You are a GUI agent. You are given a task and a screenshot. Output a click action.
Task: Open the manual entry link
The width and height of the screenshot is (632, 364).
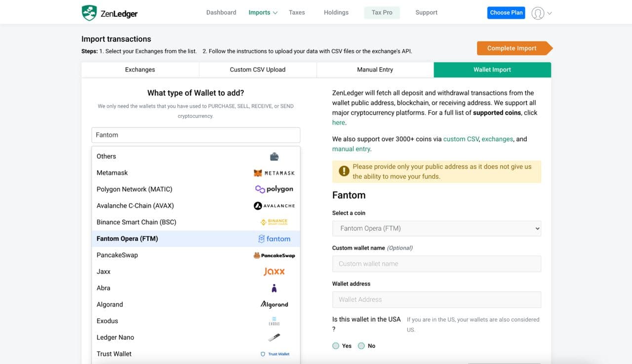pos(351,149)
